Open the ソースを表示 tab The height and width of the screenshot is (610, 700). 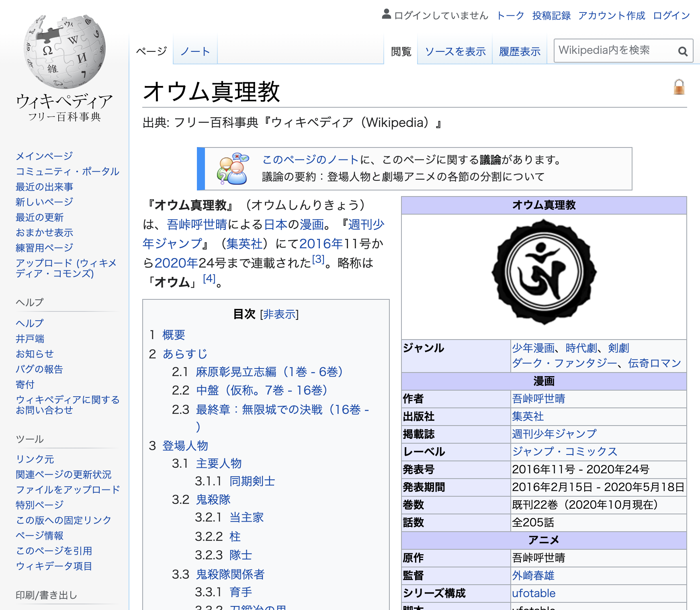(455, 51)
